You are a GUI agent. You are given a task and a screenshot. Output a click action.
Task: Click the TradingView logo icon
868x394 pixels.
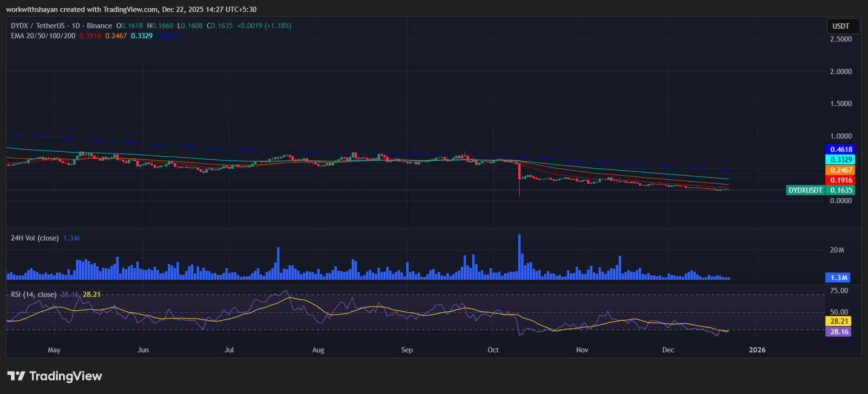[x=16, y=376]
